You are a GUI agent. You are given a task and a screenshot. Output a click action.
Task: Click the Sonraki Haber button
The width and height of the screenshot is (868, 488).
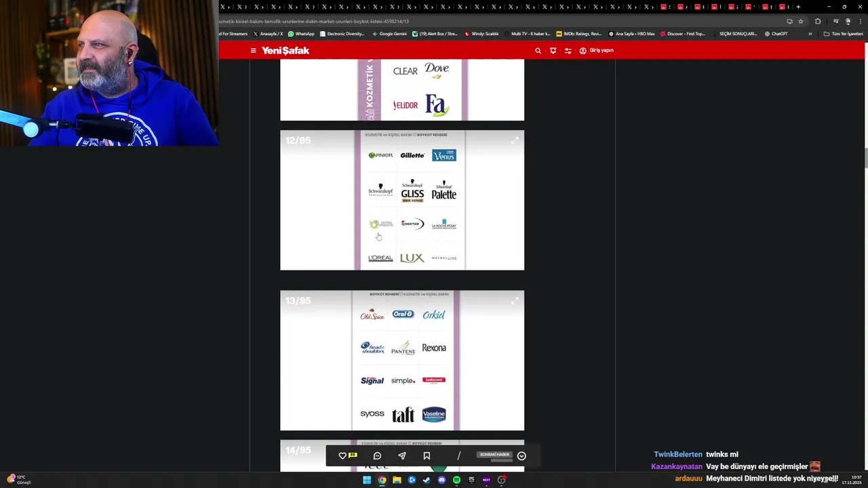[494, 455]
